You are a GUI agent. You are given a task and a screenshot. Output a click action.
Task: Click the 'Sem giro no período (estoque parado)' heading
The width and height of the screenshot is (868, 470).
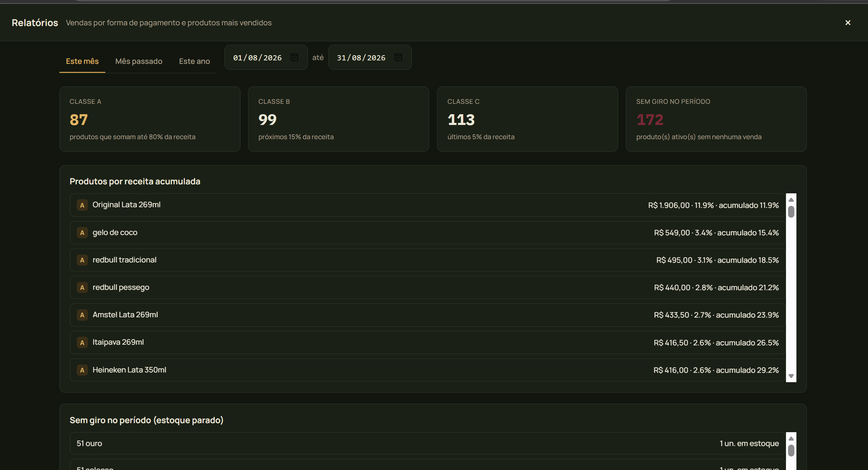pyautogui.click(x=146, y=420)
